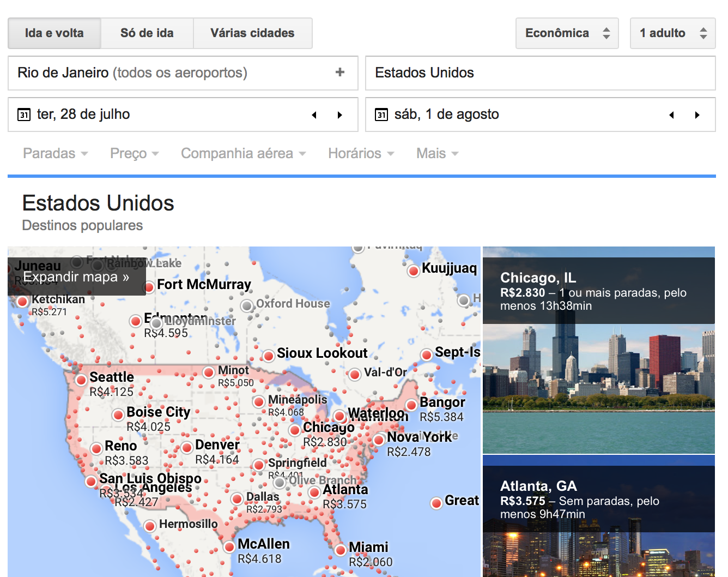Select the Sioux Lookout map marker

tap(269, 356)
